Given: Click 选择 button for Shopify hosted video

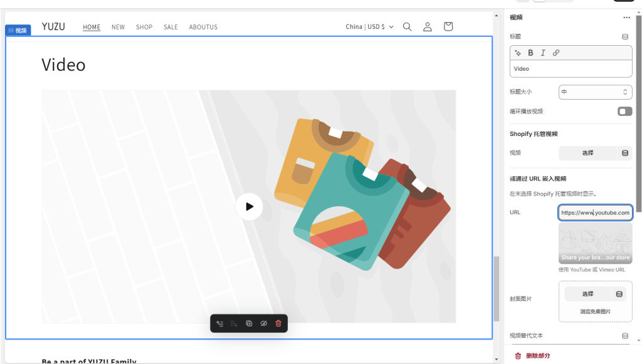Looking at the screenshot, I should pyautogui.click(x=587, y=153).
